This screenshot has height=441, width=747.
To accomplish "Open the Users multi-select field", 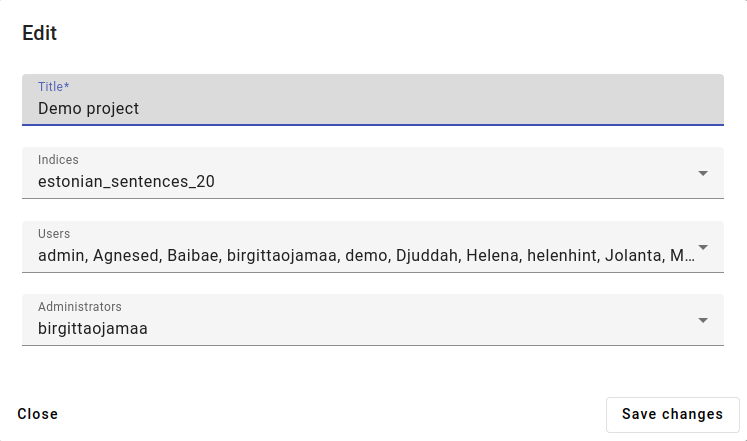I will pos(373,247).
